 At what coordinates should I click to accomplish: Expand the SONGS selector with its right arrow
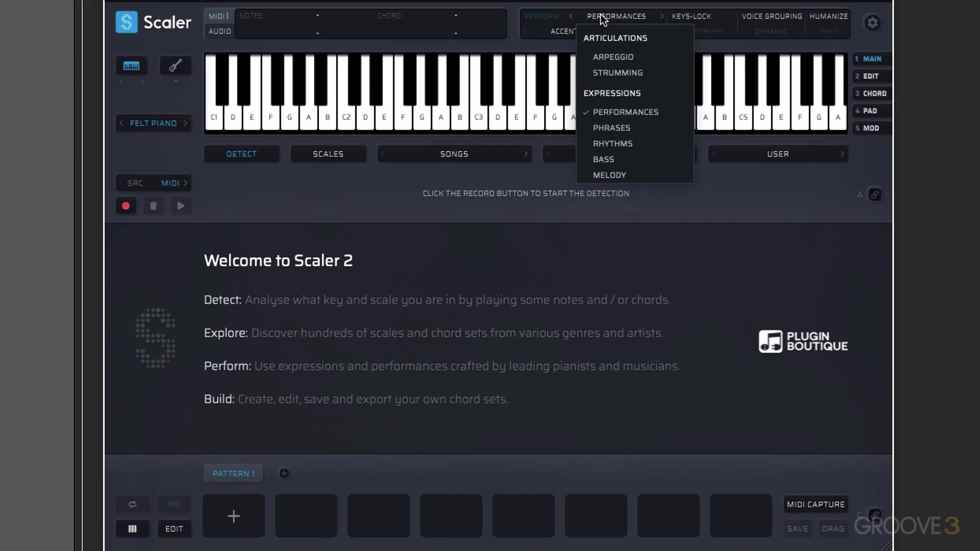pyautogui.click(x=526, y=154)
